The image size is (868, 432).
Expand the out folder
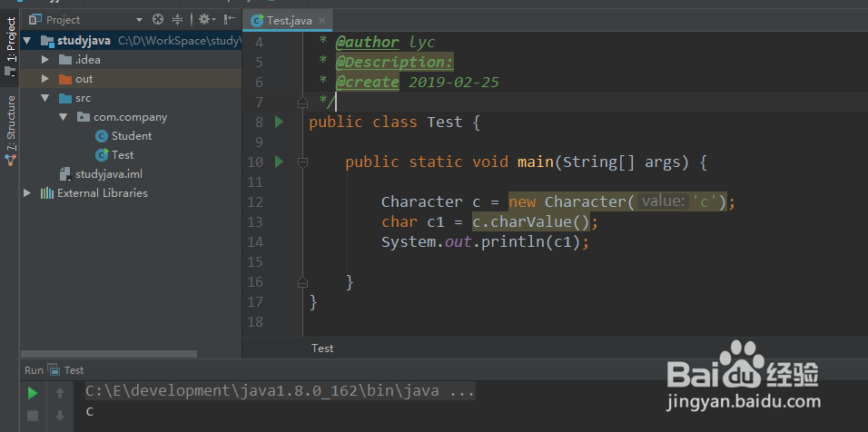pyautogui.click(x=45, y=79)
